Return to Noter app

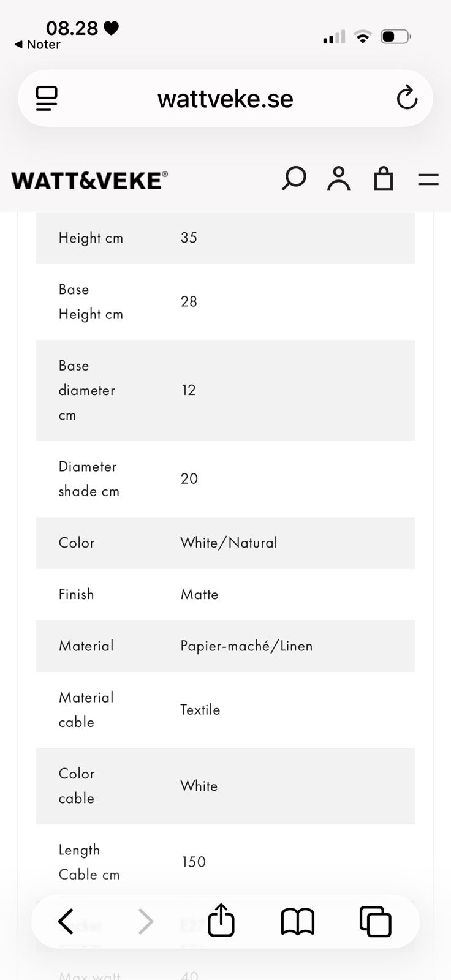[x=37, y=45]
